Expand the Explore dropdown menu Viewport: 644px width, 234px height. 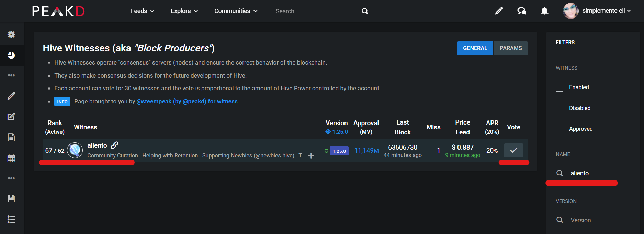click(184, 11)
